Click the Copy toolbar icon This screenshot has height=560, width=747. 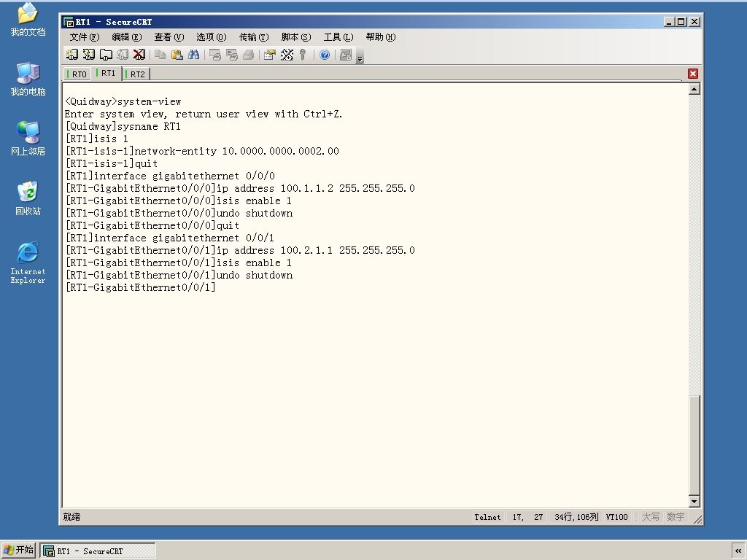tap(160, 54)
